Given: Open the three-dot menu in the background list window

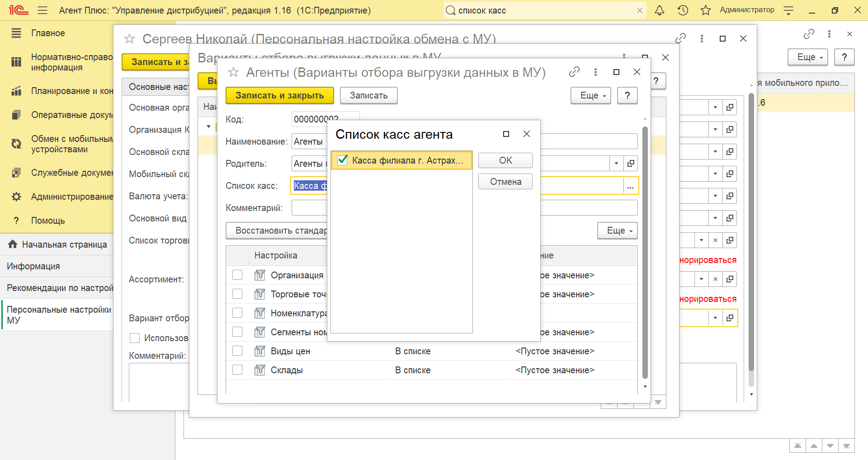Looking at the screenshot, I should pos(829,34).
